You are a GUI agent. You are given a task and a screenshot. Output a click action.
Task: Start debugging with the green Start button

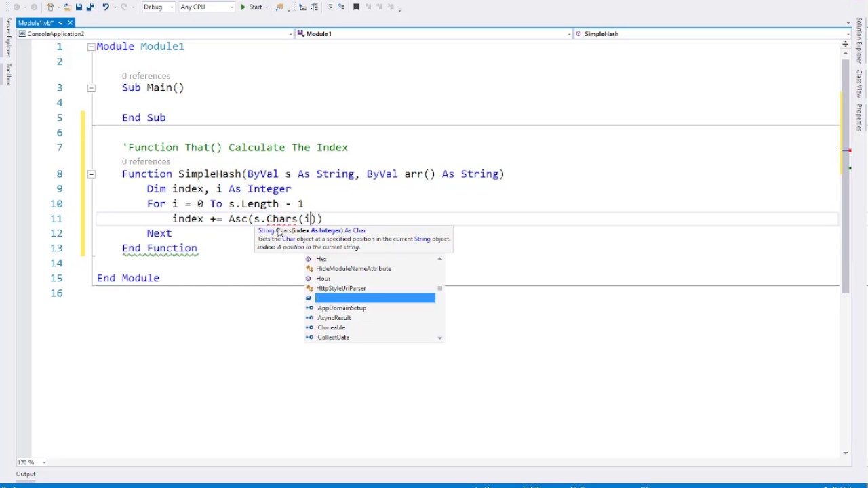coord(252,7)
